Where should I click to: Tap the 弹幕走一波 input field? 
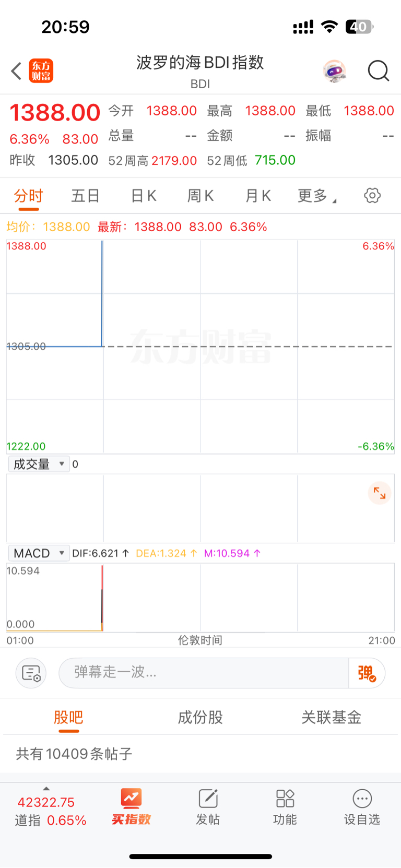[204, 673]
